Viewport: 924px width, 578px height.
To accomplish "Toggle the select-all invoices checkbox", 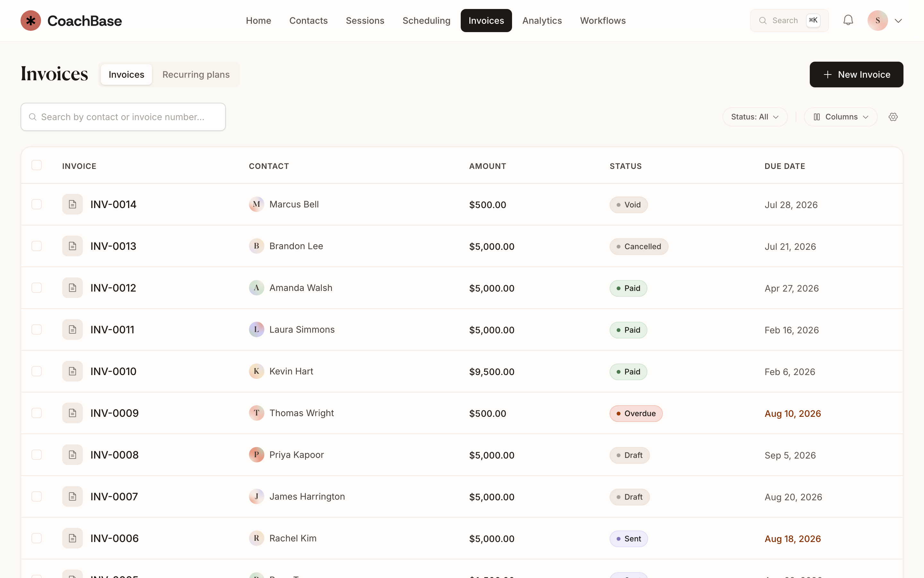I will pos(37,165).
